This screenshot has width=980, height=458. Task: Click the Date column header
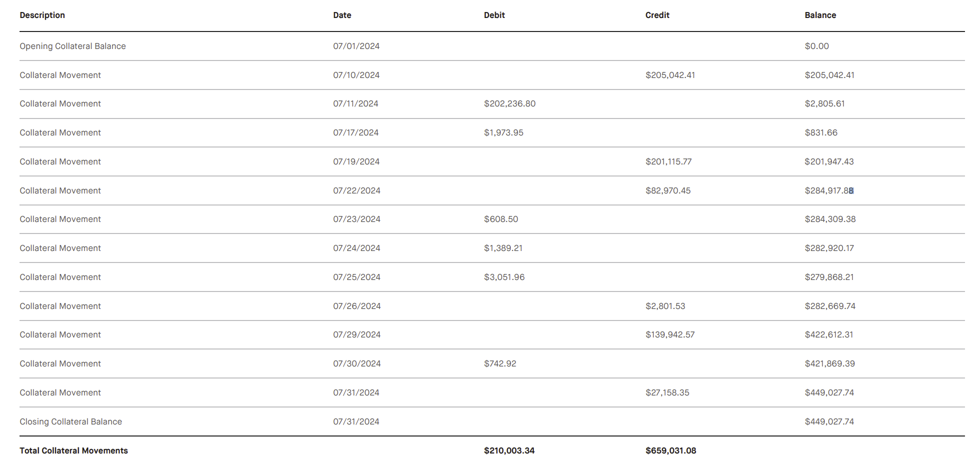pyautogui.click(x=342, y=15)
